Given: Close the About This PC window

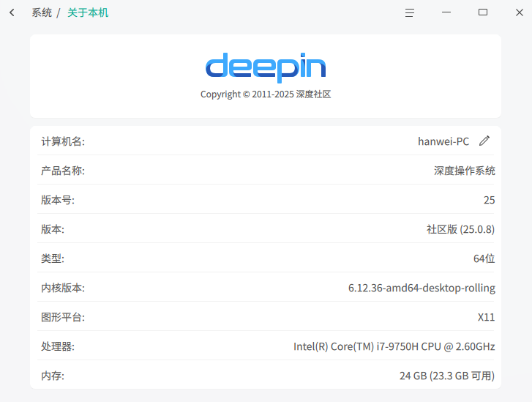Looking at the screenshot, I should pos(520,12).
